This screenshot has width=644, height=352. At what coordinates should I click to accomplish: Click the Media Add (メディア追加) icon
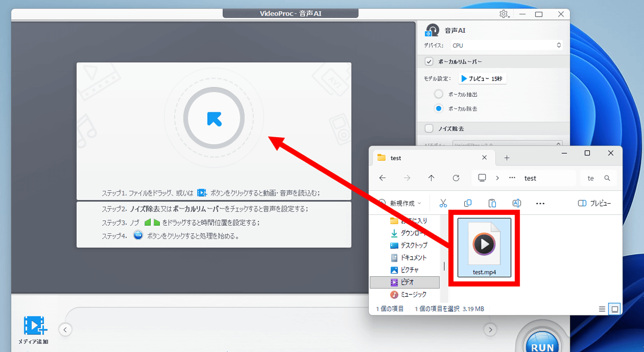[34, 328]
